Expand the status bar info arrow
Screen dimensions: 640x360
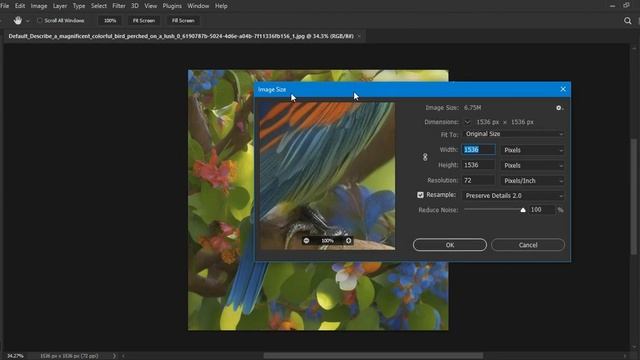point(114,356)
